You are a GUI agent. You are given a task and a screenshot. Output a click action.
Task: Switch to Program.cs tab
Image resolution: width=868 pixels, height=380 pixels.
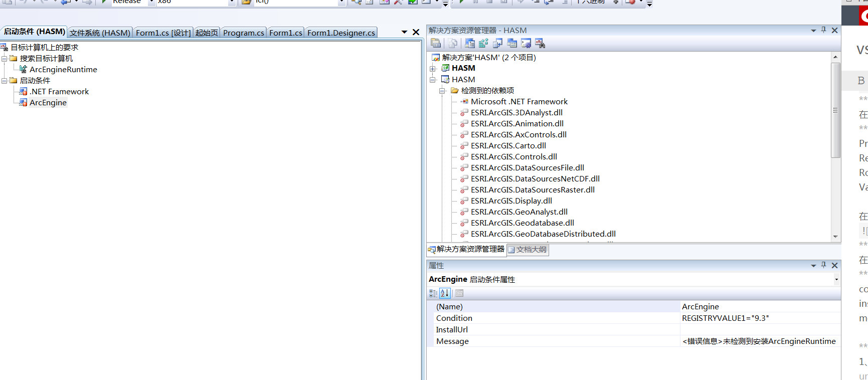point(244,33)
